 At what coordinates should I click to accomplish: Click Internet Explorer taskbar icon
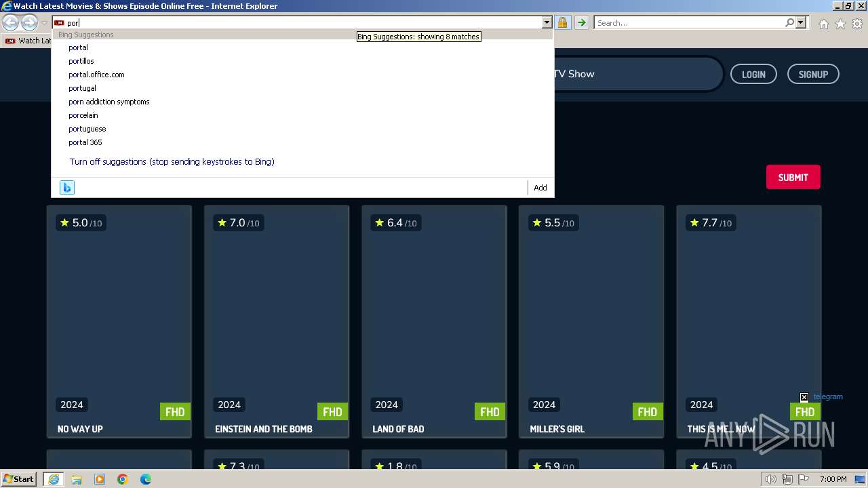click(53, 479)
